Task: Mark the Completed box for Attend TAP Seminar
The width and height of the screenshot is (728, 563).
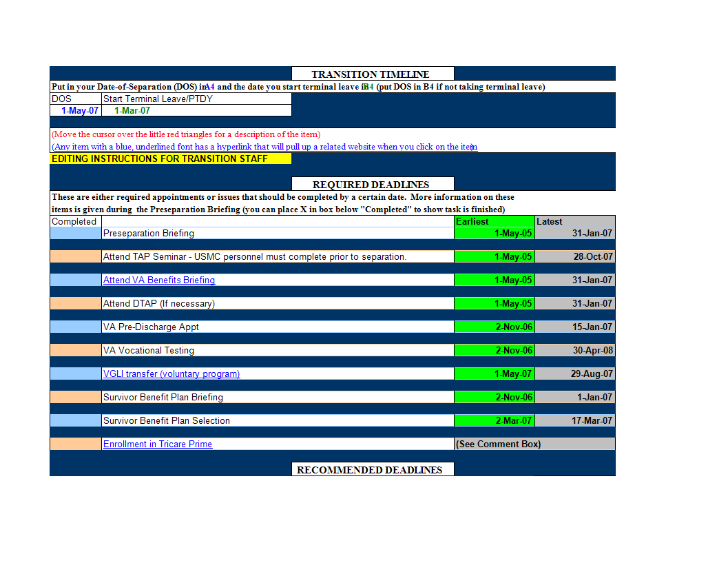Action: click(x=76, y=256)
